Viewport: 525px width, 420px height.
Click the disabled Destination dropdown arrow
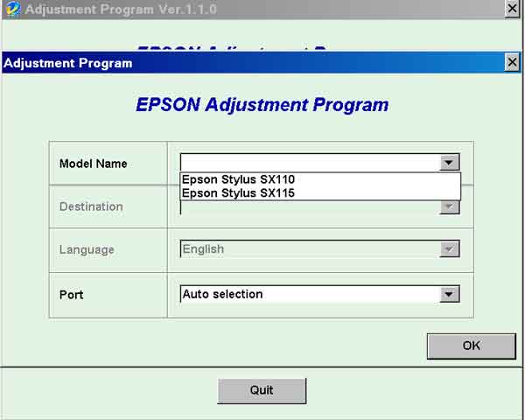(x=450, y=207)
